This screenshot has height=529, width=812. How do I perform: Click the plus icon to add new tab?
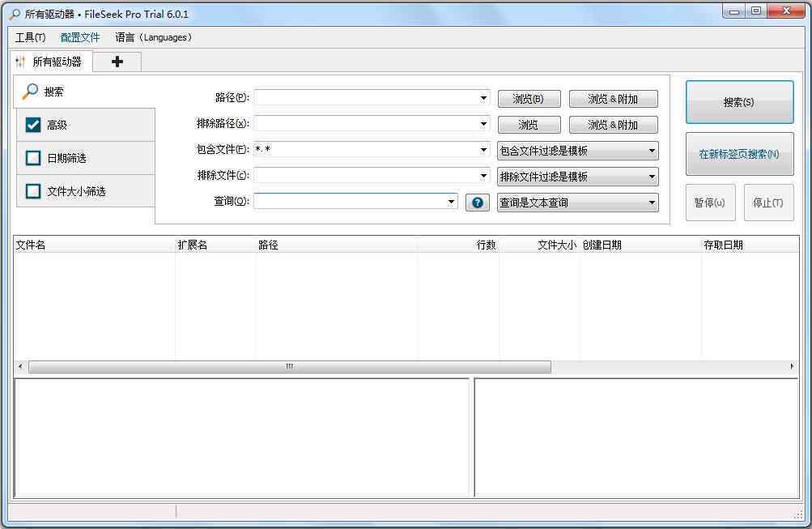click(117, 62)
